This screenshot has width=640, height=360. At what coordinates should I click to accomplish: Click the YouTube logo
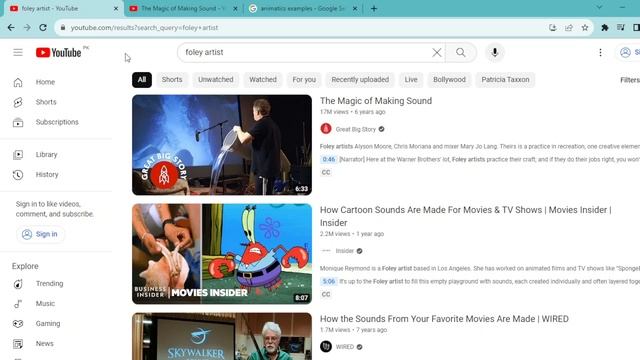58,53
